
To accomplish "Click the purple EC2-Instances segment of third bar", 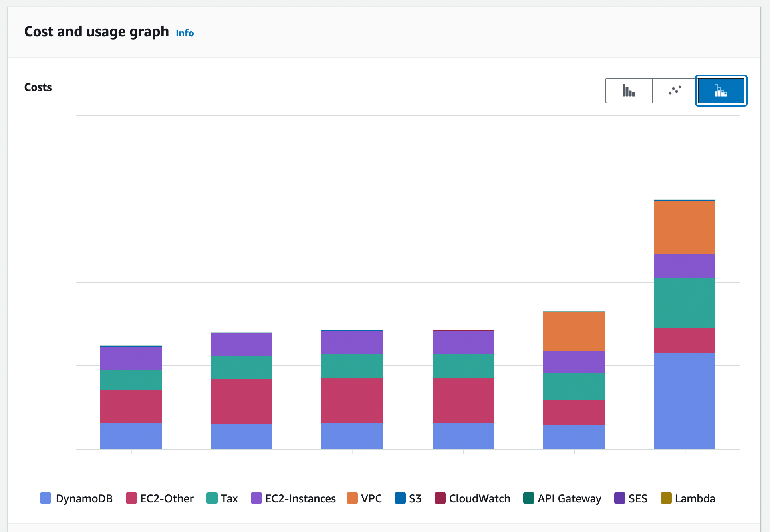I will tap(352, 342).
